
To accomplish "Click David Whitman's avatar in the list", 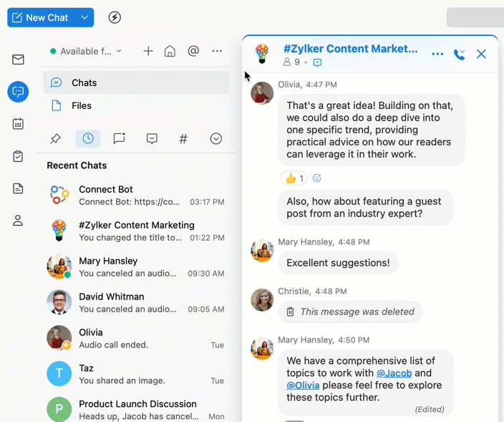I will point(59,302).
